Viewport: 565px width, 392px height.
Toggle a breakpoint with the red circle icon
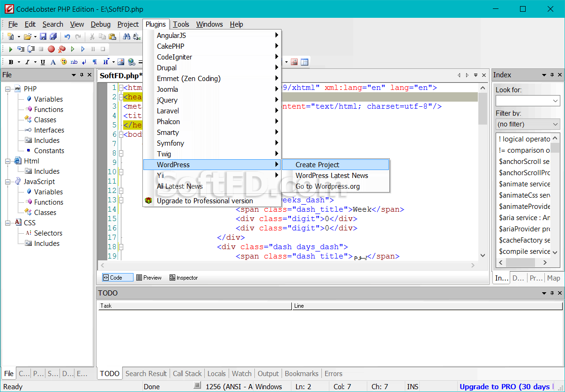pos(51,49)
